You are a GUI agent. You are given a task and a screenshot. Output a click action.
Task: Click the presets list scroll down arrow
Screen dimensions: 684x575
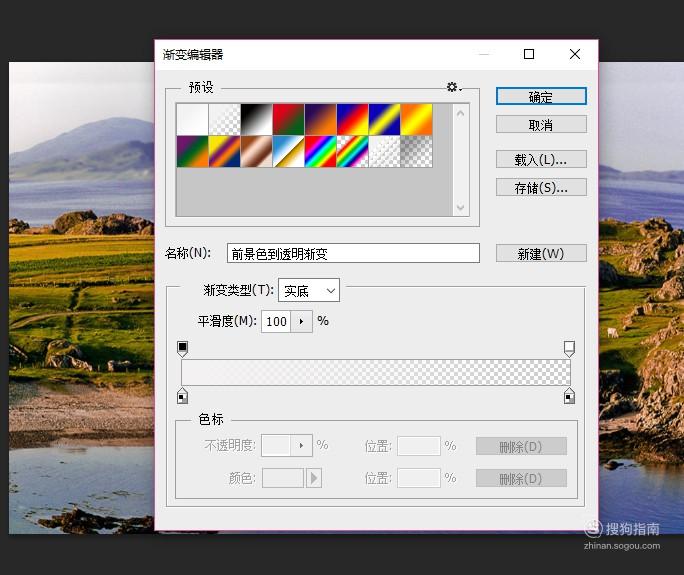460,207
